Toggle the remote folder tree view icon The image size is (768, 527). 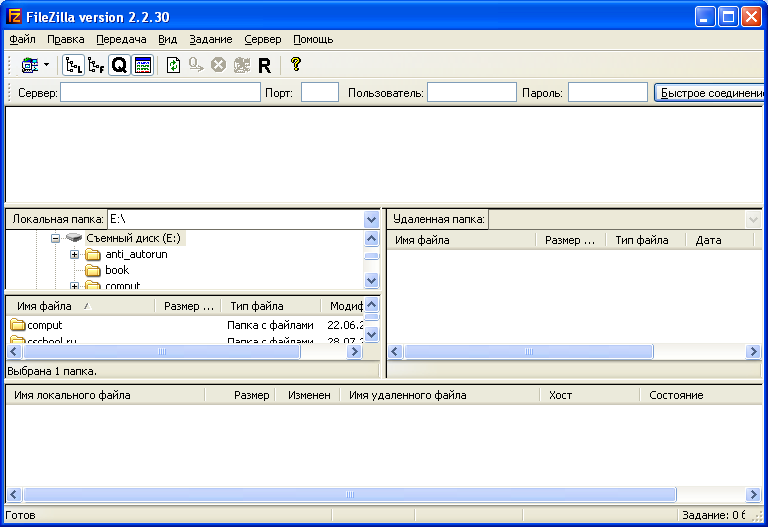(x=96, y=65)
